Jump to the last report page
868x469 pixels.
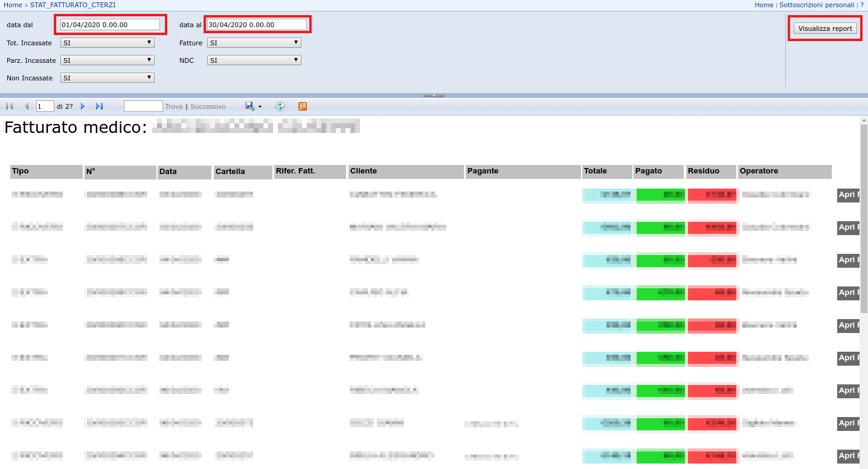point(99,106)
